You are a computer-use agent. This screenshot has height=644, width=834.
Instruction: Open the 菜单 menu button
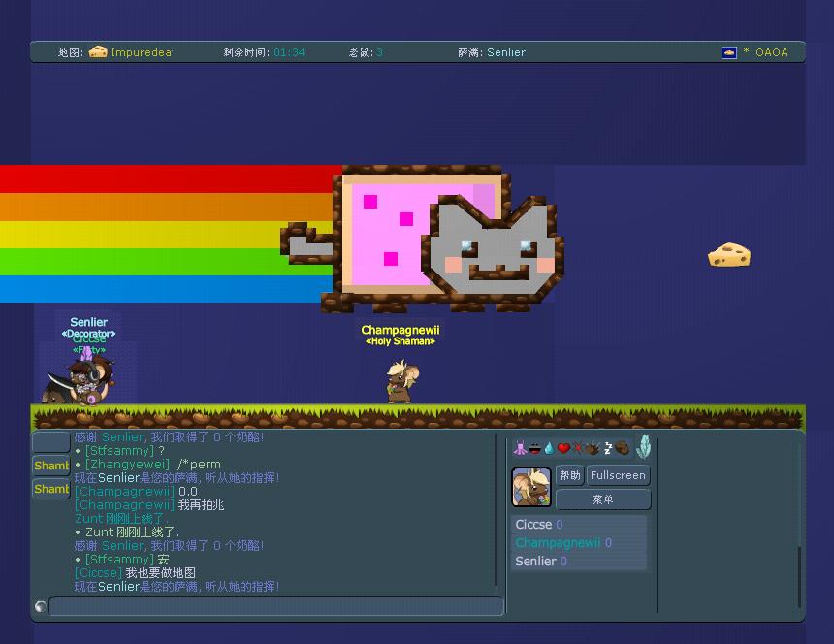[x=602, y=499]
